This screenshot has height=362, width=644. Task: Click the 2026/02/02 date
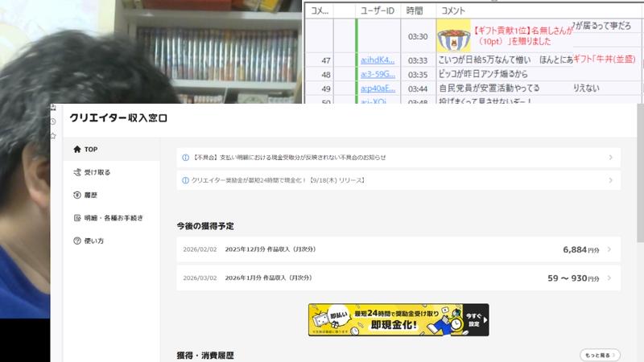point(200,249)
